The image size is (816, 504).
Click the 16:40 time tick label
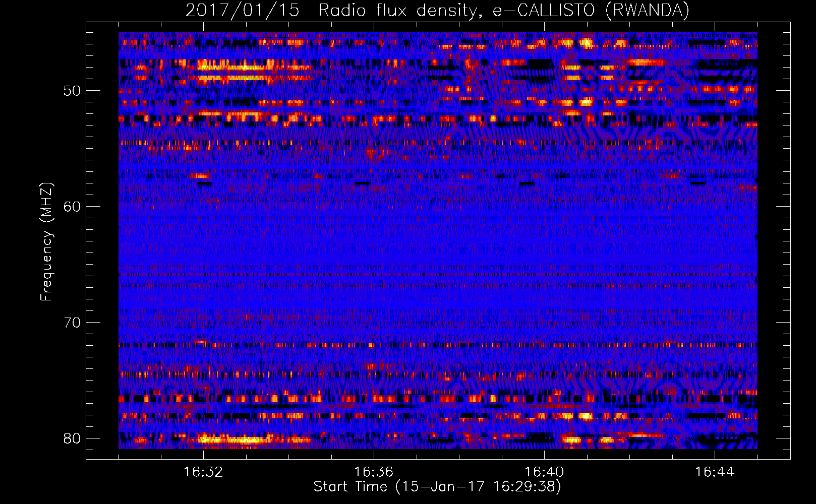(x=544, y=472)
